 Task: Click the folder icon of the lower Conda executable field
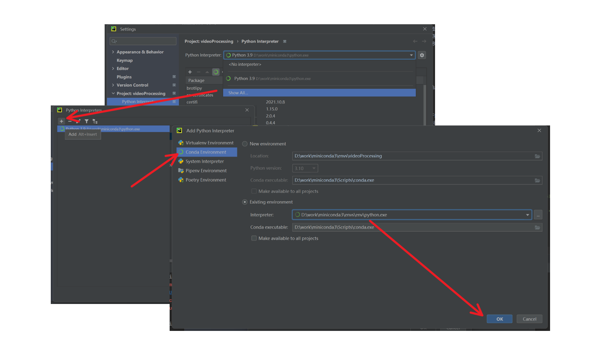537,227
